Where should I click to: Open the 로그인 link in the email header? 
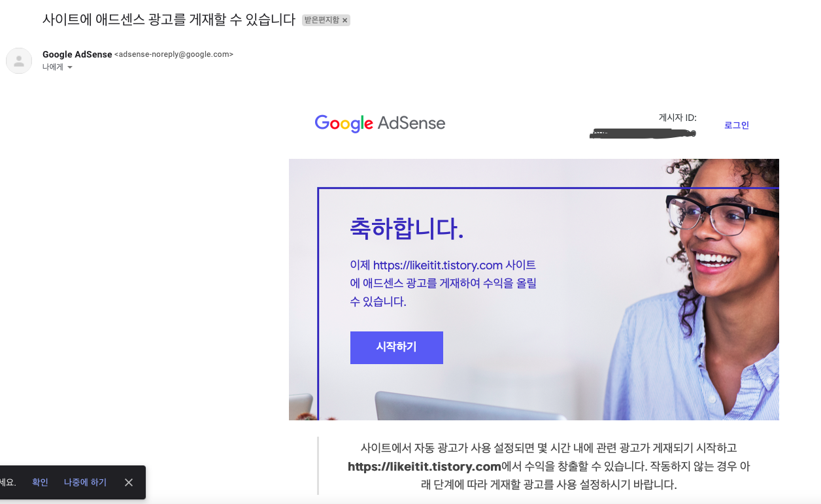point(737,125)
